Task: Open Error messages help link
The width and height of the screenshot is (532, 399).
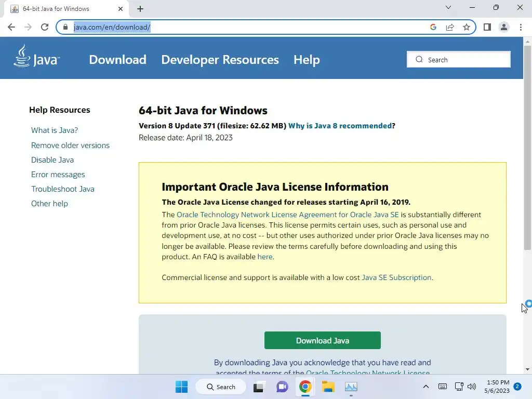Action: (58, 175)
